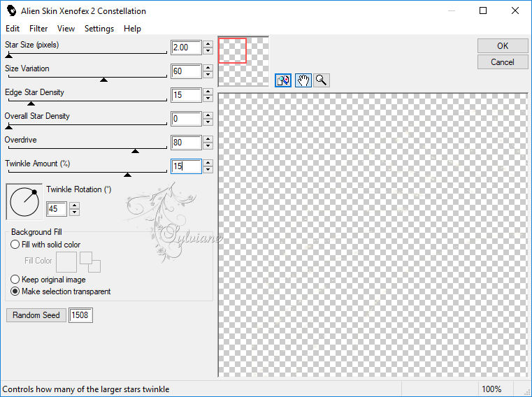This screenshot has height=397, width=532.
Task: Decrease Overall Star Density with down arrow
Action: [x=208, y=122]
